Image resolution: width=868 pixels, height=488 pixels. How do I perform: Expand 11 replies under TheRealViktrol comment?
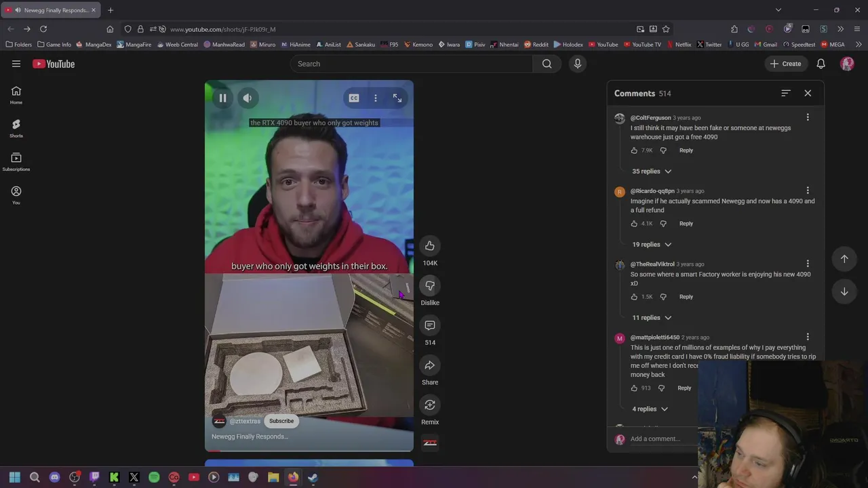652,318
